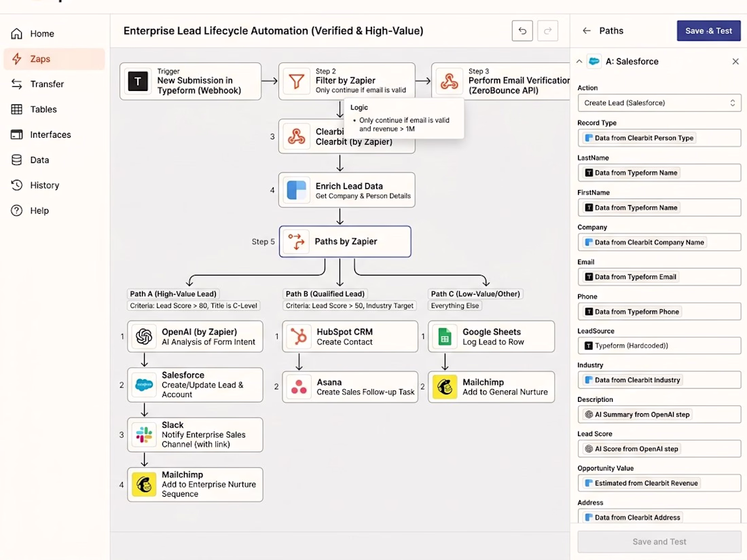Viewport: 747px width, 560px height.
Task: Click the Phone field Typeform Phone
Action: (x=659, y=312)
